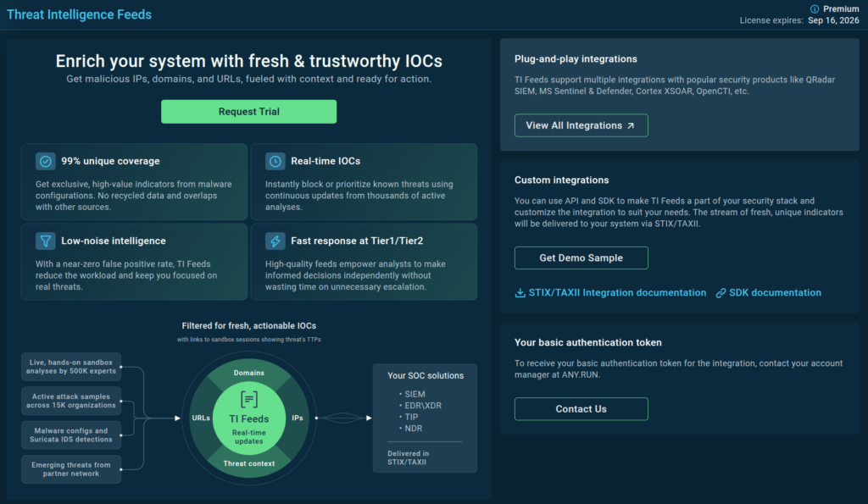Click the download icon for STIX/TAXII documentation
The width and height of the screenshot is (868, 504).
click(x=520, y=293)
